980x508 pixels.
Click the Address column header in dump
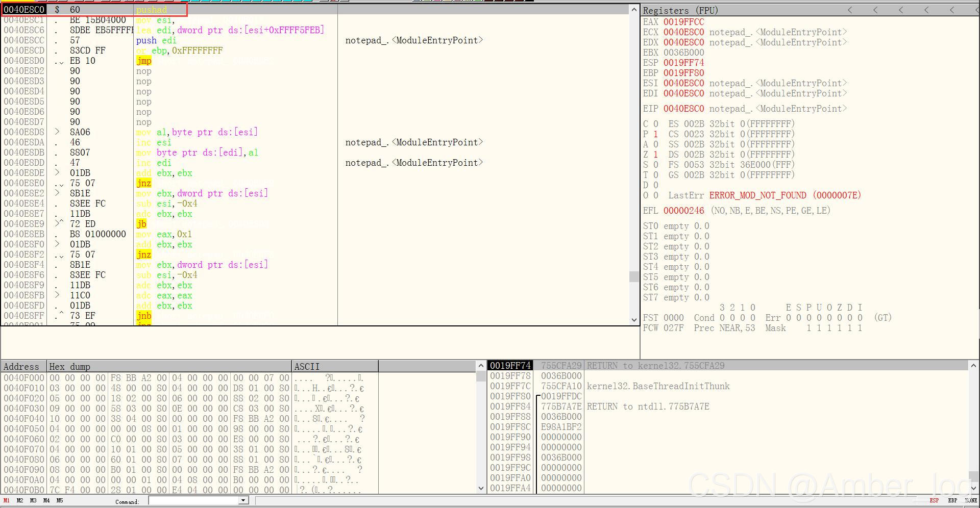(x=23, y=367)
